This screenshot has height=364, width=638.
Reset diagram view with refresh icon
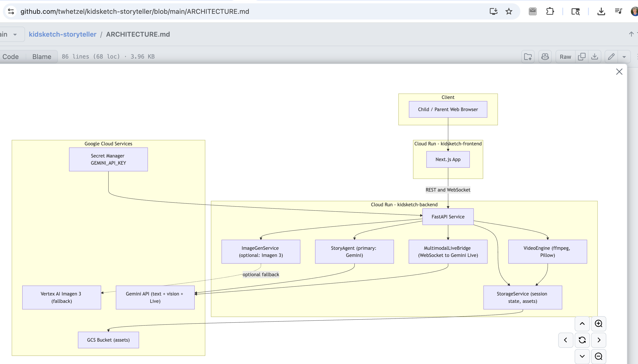[582, 340]
